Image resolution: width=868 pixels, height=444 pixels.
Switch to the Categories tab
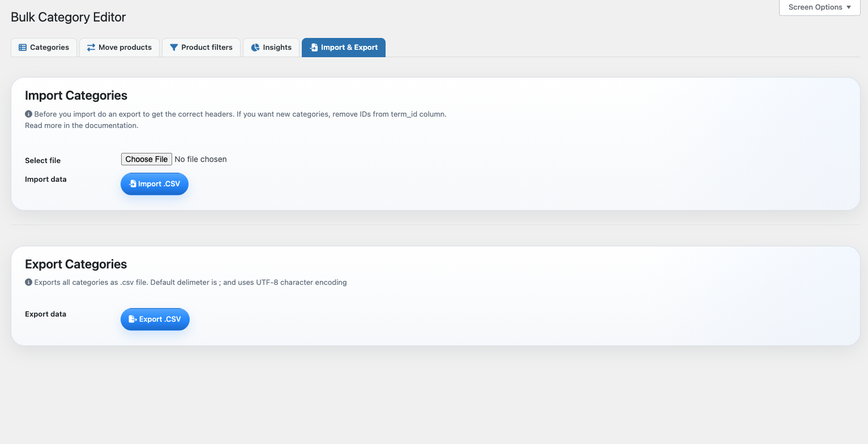(44, 48)
